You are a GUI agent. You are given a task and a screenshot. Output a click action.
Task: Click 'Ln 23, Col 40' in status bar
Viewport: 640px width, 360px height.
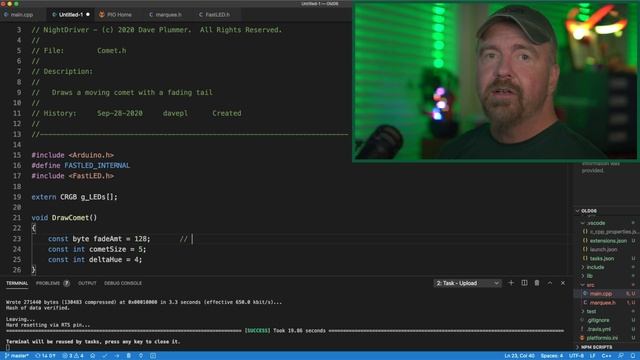tap(520, 356)
